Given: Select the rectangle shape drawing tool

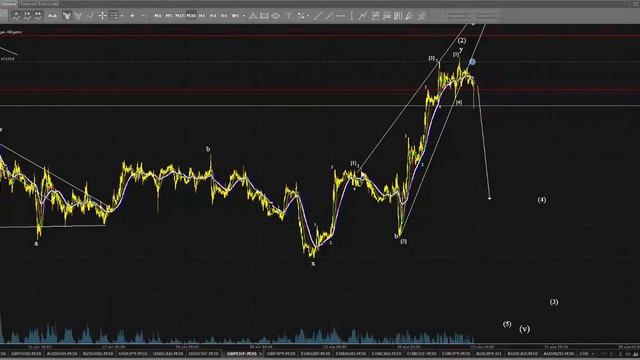Looking at the screenshot, I should coord(264,16).
